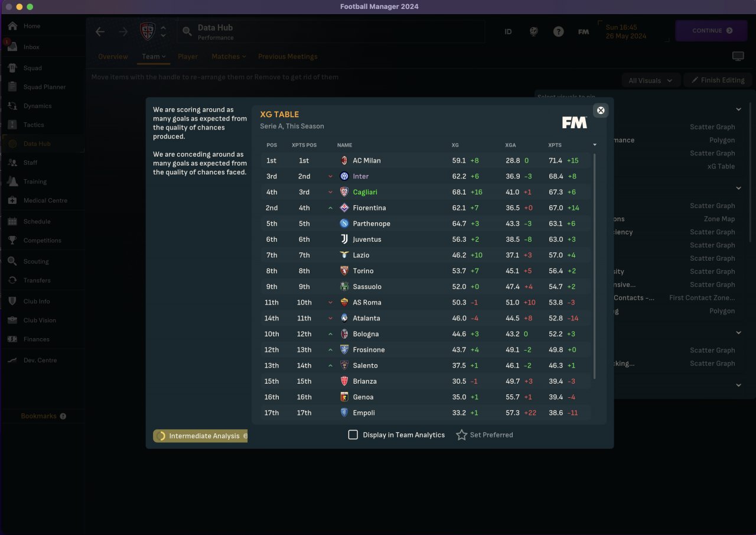This screenshot has height=535, width=756.
Task: Click the Fiorentina row name
Action: pyautogui.click(x=369, y=208)
